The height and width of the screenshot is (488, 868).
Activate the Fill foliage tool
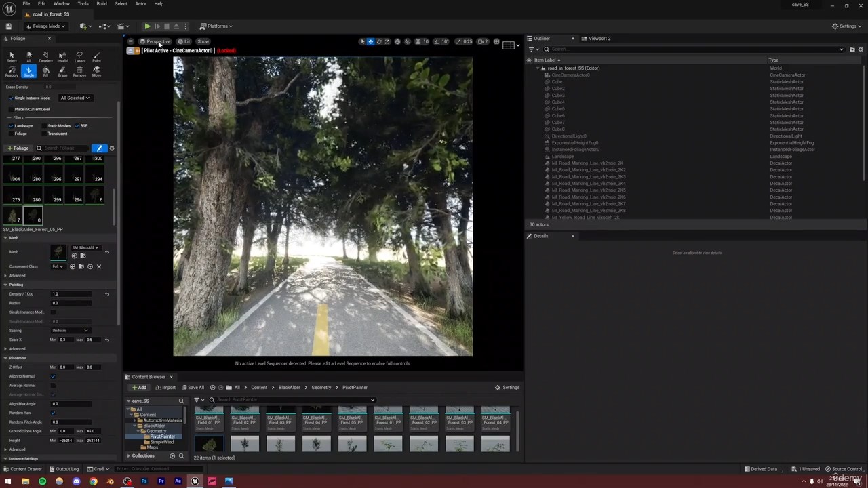tap(45, 72)
